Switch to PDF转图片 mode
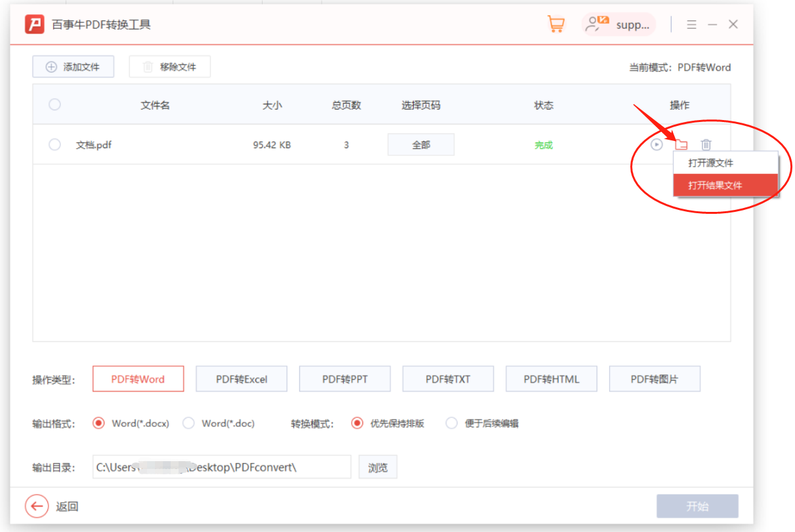795x532 pixels. (x=655, y=379)
